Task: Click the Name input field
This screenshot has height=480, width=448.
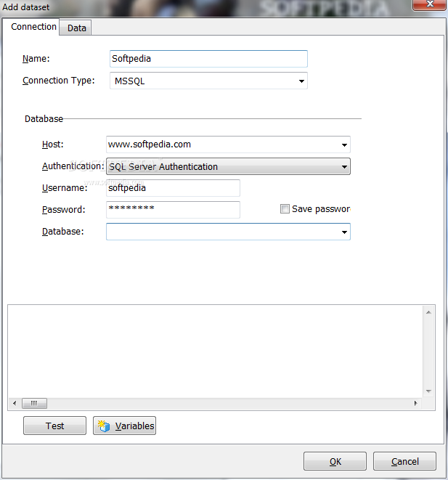Action: 208,59
